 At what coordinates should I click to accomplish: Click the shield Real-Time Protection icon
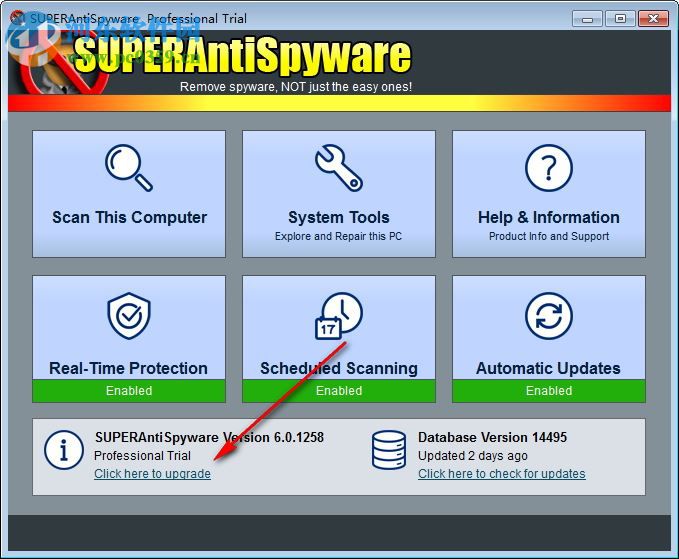coord(129,316)
